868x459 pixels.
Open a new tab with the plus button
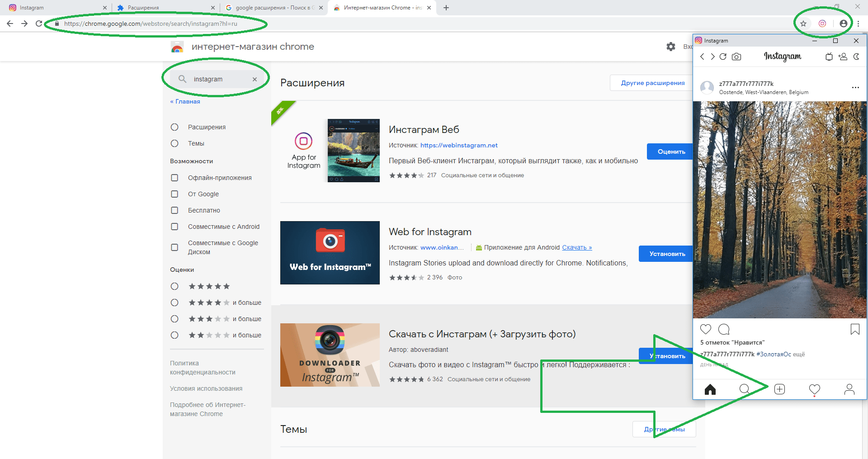coord(446,8)
